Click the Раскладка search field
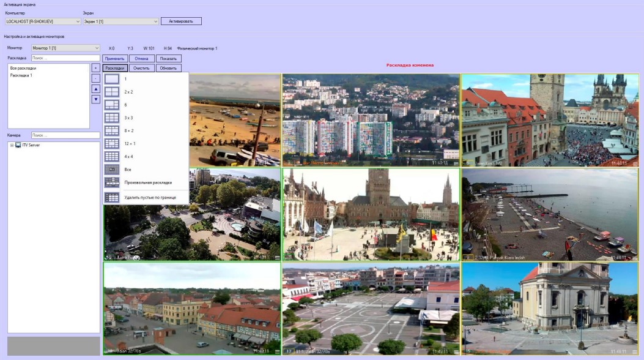This screenshot has width=644, height=360. click(65, 58)
